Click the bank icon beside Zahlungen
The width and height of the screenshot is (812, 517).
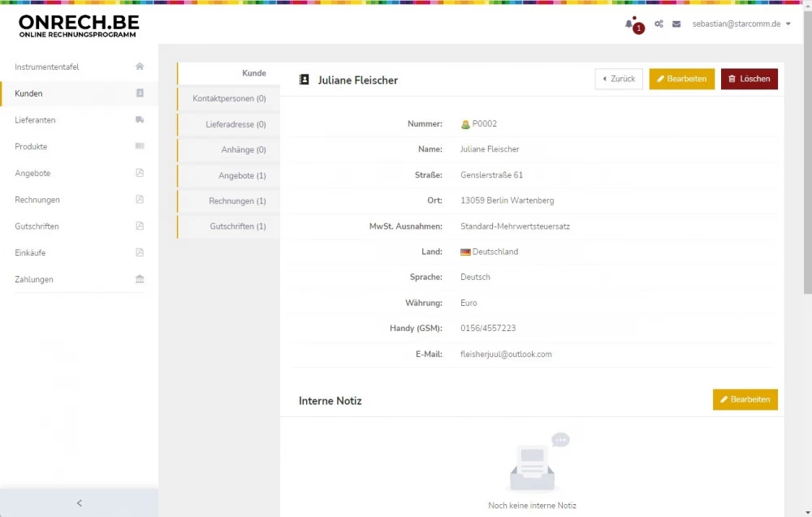[140, 279]
